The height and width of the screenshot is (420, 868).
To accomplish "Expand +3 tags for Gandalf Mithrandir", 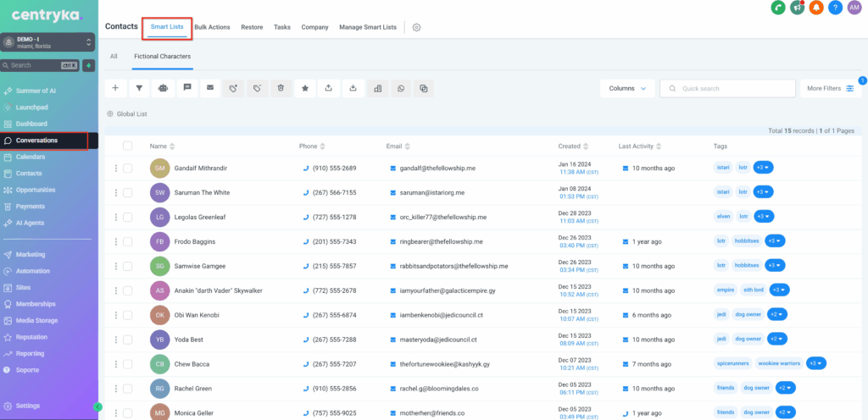I will [764, 168].
